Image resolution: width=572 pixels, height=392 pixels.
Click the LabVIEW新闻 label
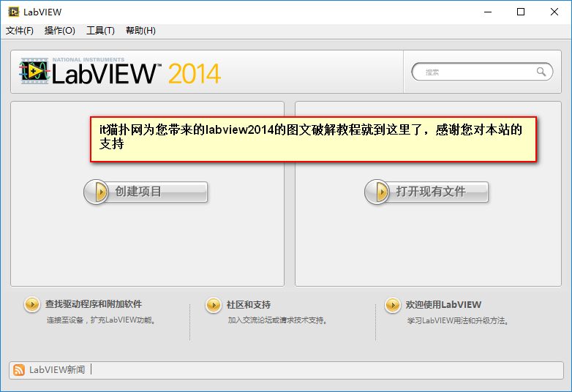[x=57, y=370]
